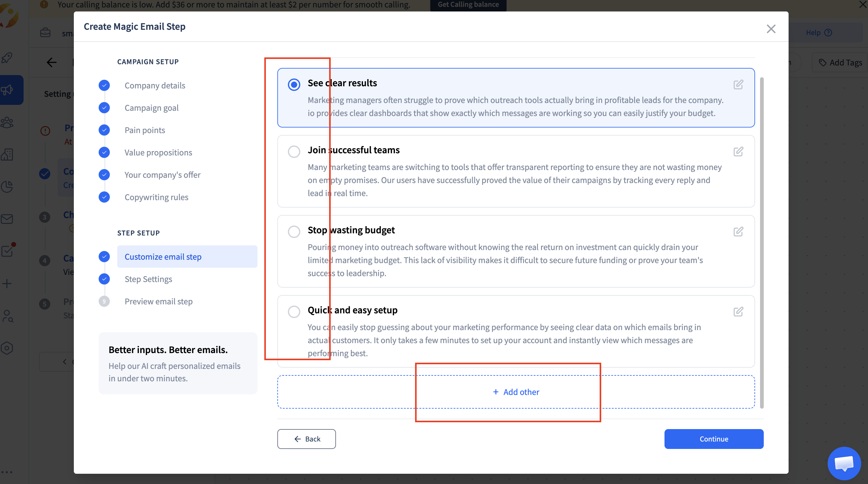Click edit icon on Join successful teams card
The height and width of the screenshot is (484, 868).
[x=738, y=152]
